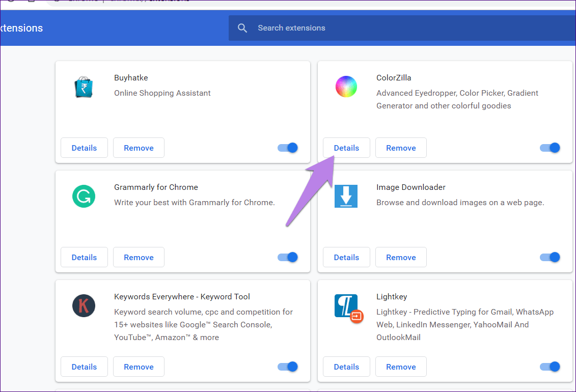This screenshot has height=392, width=576.
Task: Click the Lightkey title text
Action: tap(392, 297)
